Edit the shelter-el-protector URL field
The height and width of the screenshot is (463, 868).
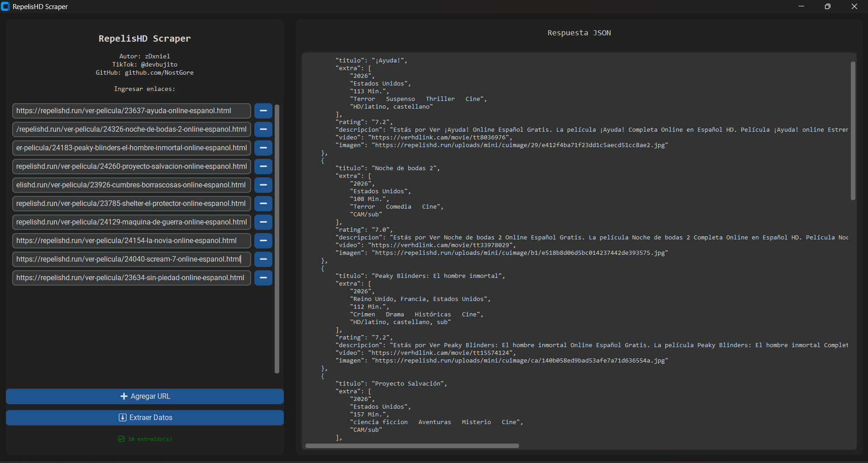pos(132,204)
